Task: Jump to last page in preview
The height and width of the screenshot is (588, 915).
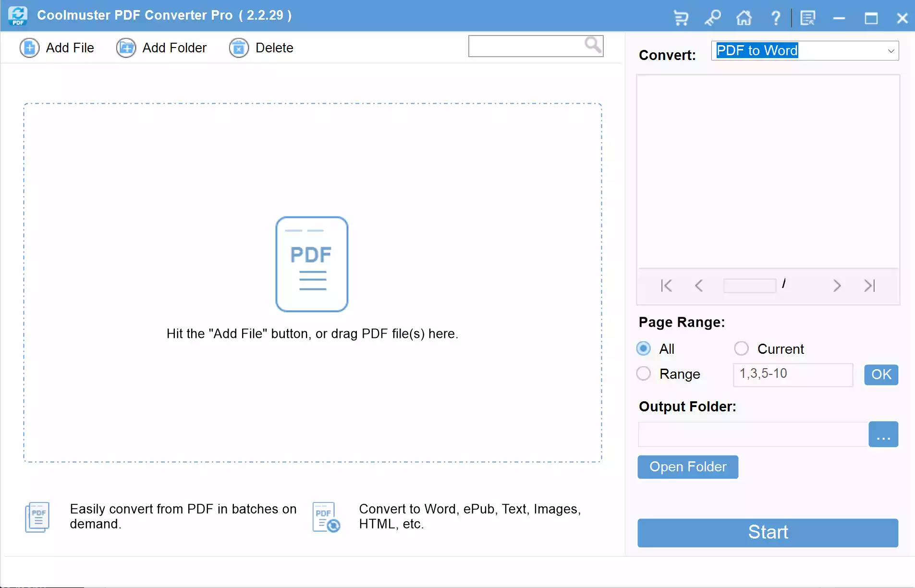Action: point(869,286)
